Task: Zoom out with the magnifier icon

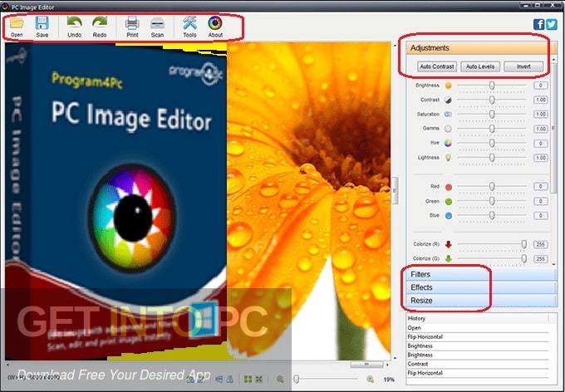Action: 280,379
